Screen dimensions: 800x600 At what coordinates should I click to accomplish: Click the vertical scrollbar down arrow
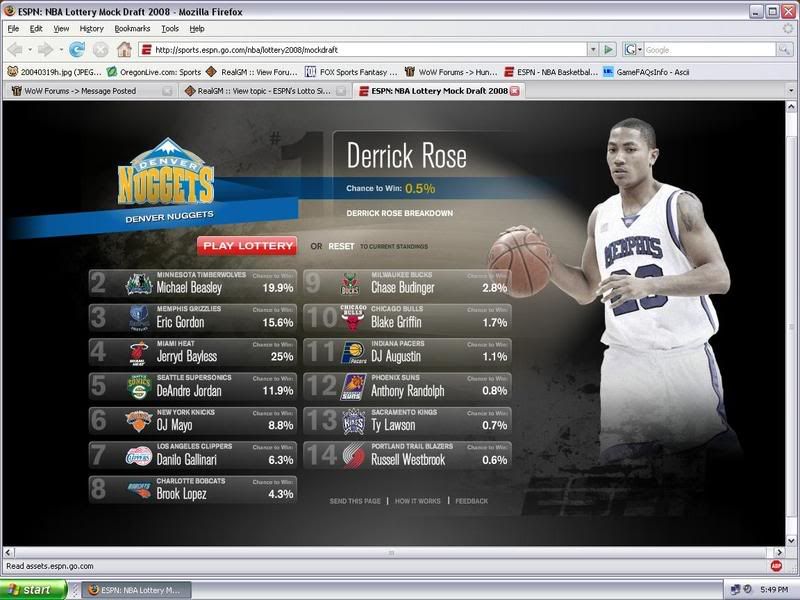click(791, 540)
